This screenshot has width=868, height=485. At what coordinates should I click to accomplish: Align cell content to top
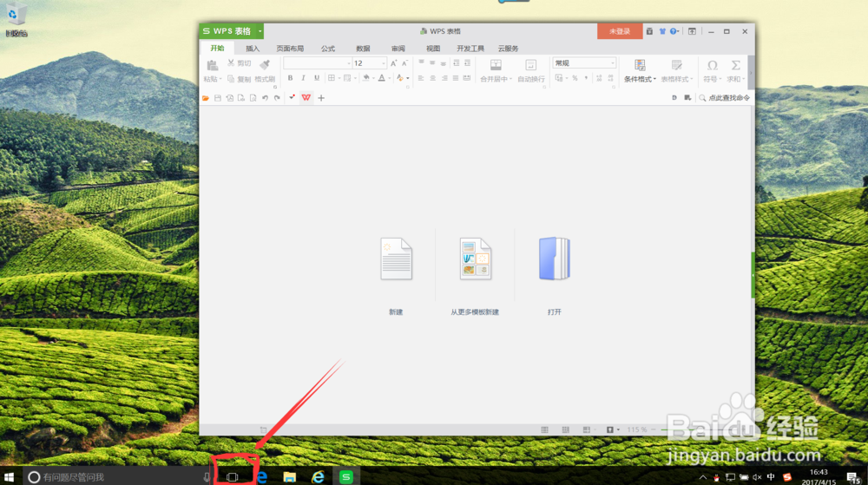coord(421,63)
